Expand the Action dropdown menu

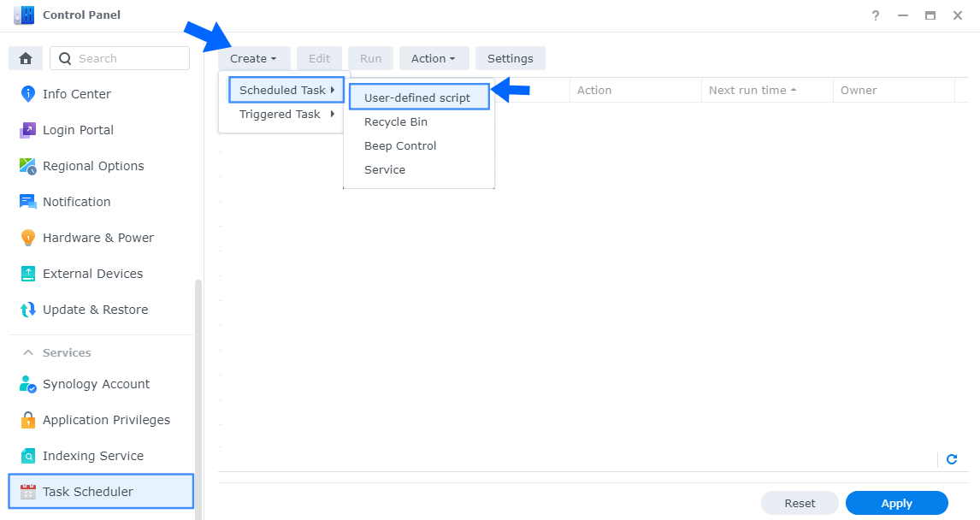[x=434, y=58]
